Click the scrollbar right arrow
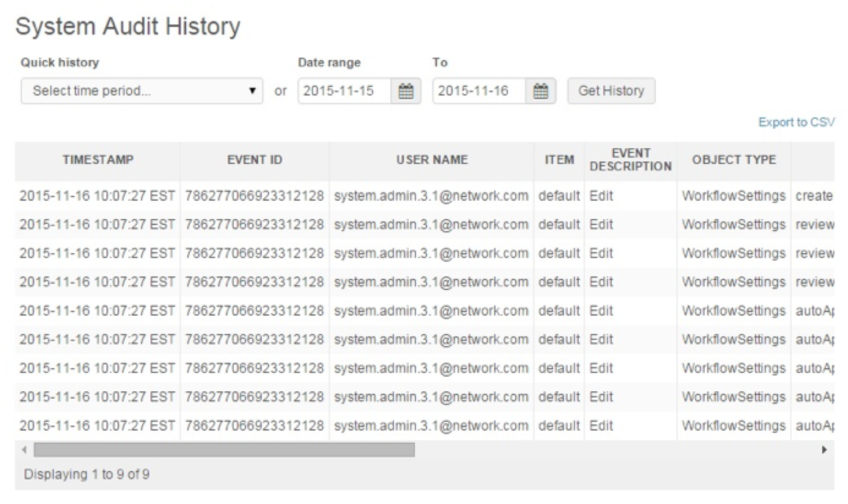 (824, 450)
